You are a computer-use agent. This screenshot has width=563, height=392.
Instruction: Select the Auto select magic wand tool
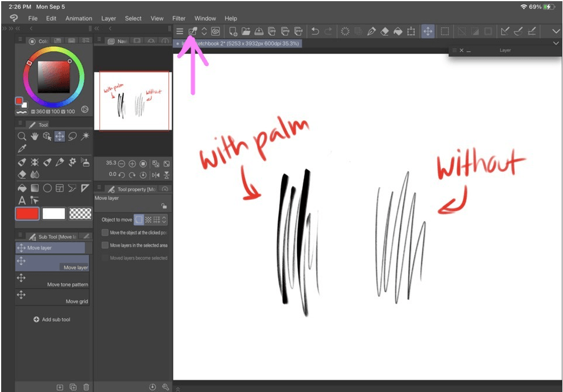click(x=86, y=136)
